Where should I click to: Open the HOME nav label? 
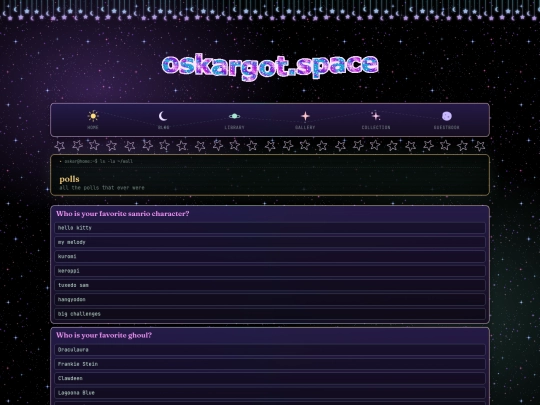click(93, 127)
